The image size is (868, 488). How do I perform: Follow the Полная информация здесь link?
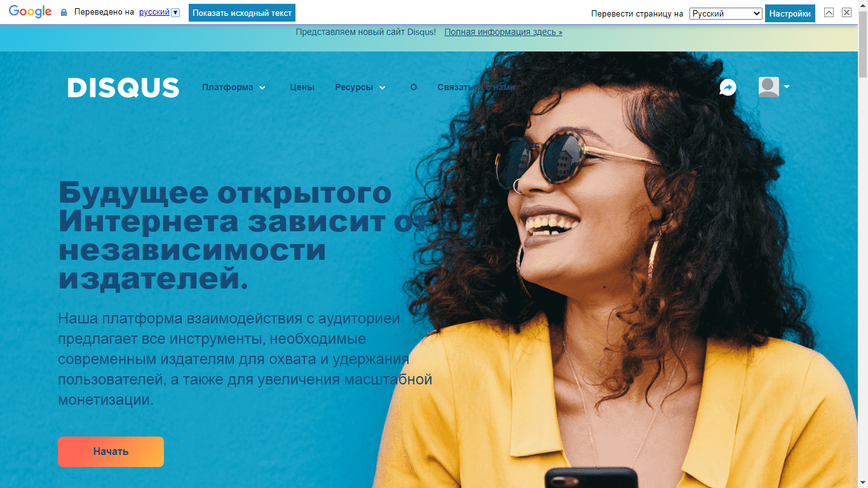[x=503, y=32]
